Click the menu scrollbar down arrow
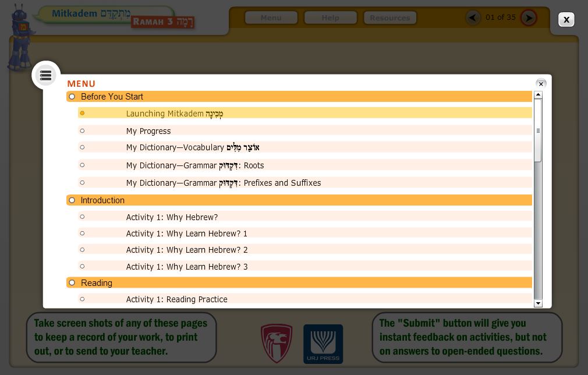Screen dimensions: 588x375 point(538,303)
